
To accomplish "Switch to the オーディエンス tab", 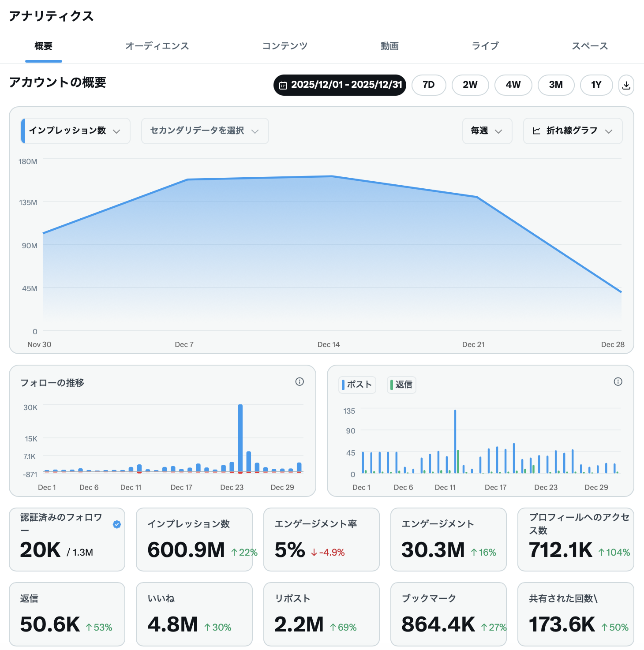I will (157, 46).
